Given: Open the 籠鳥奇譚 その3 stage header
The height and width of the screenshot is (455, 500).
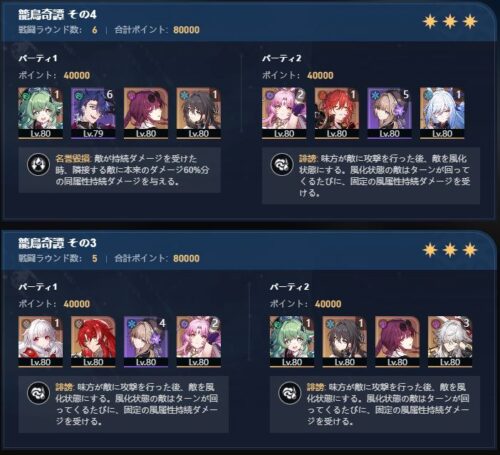Looking at the screenshot, I should point(57,243).
